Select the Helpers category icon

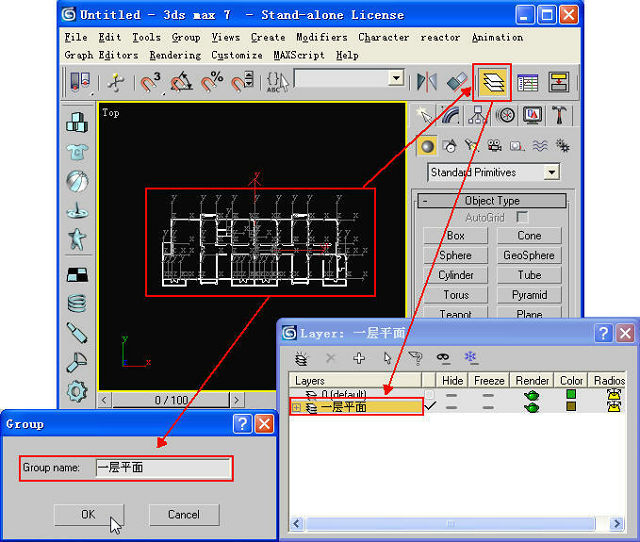517,146
